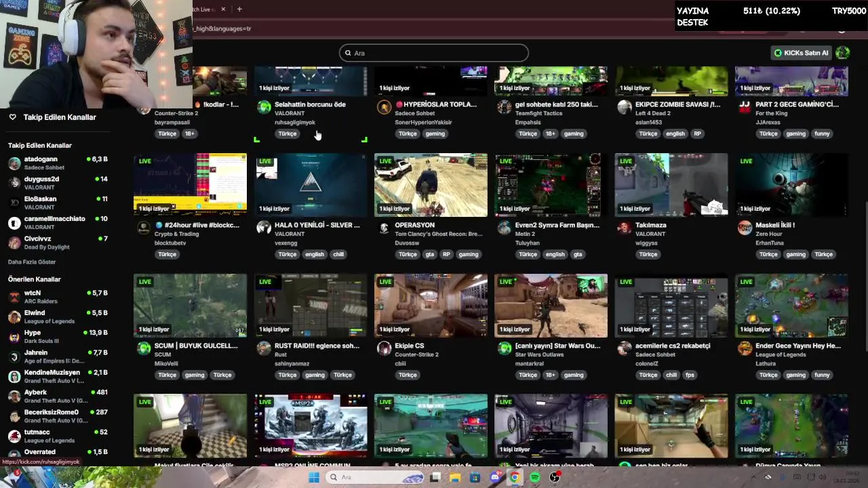
Task: Click the chill tag under vexengg
Action: click(x=338, y=254)
